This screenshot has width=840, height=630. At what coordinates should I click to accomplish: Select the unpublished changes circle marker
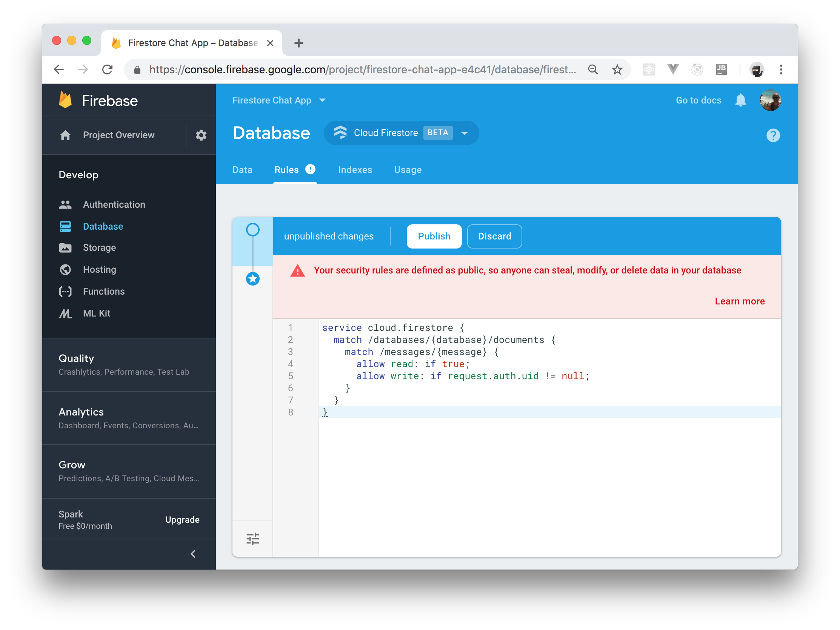252,230
